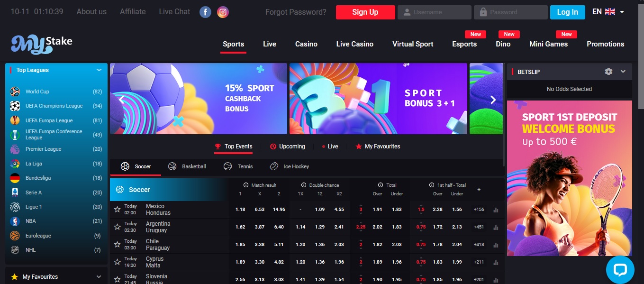644x284 pixels.
Task: Open betslip settings gear
Action: pyautogui.click(x=608, y=72)
